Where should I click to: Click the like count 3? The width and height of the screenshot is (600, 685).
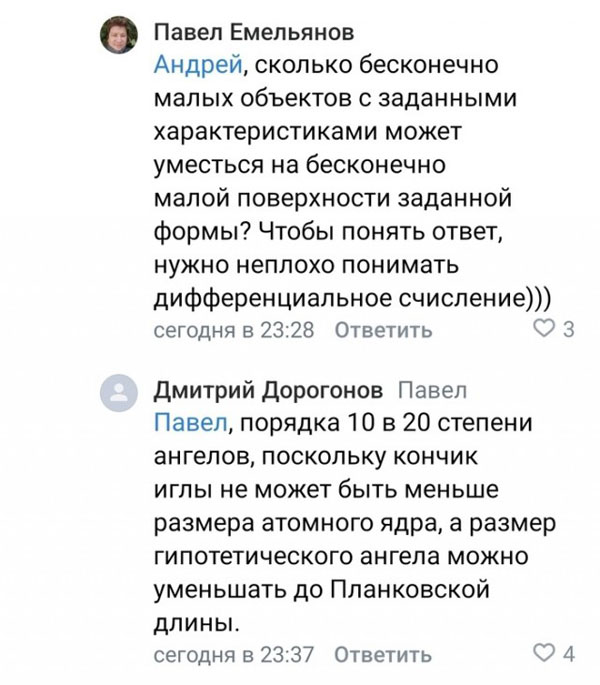(569, 329)
